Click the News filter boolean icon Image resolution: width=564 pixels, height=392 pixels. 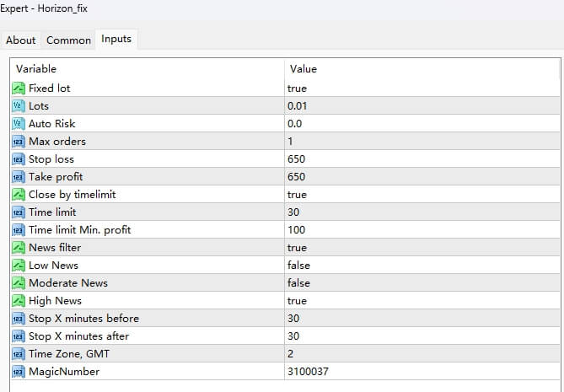tap(19, 247)
